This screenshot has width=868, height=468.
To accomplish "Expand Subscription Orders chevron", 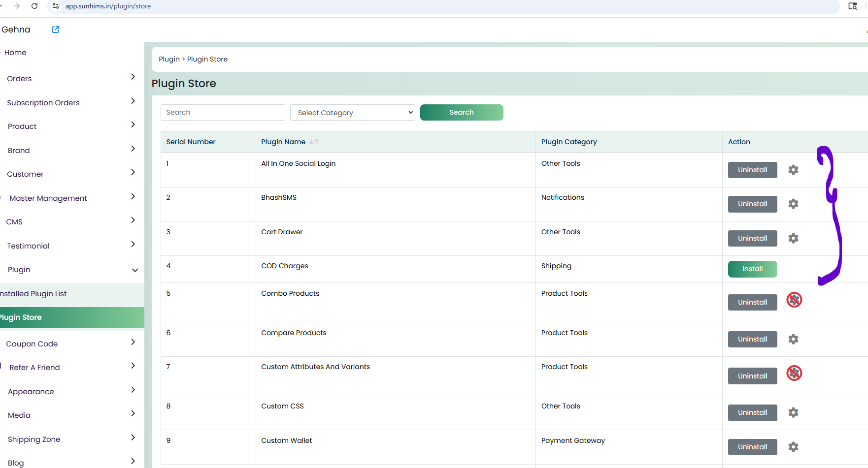I will click(x=133, y=101).
